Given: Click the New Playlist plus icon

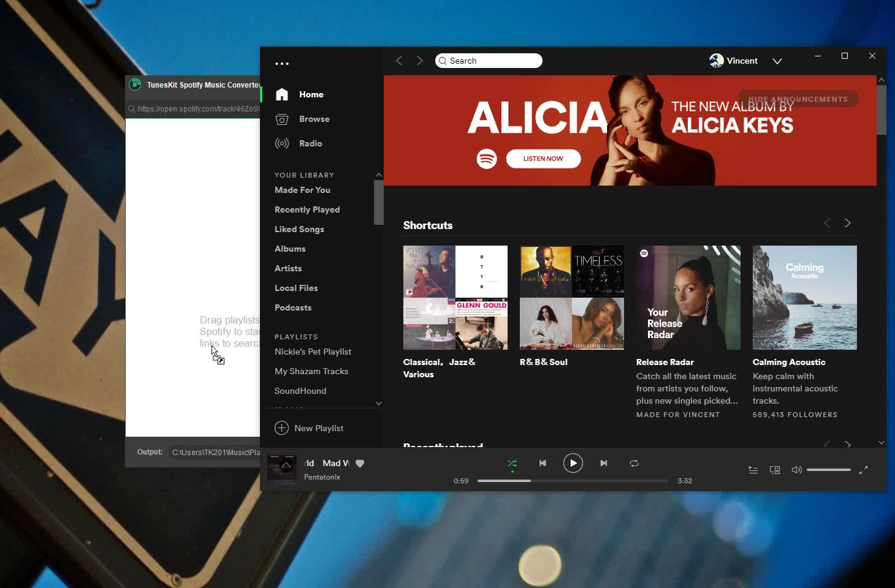Looking at the screenshot, I should [281, 428].
